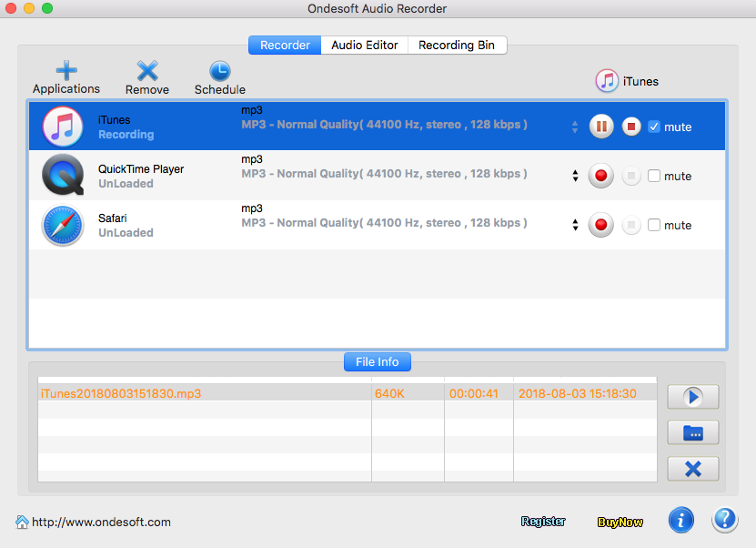Open the Safari format dropdown
The height and width of the screenshot is (548, 756).
[x=575, y=225]
